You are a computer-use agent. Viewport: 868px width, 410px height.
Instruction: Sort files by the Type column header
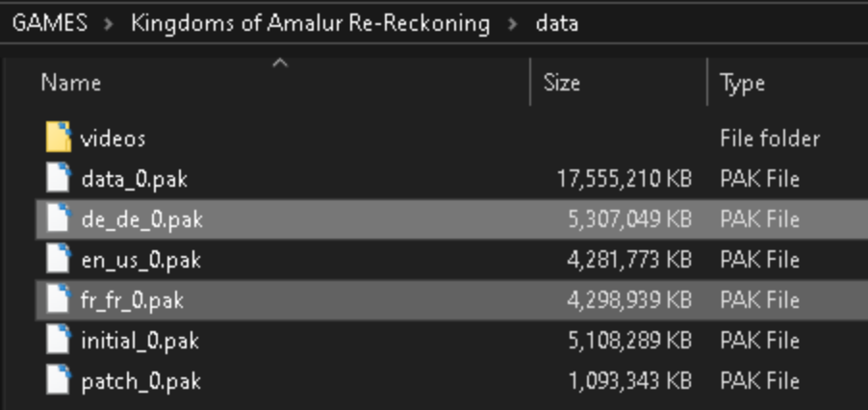click(742, 83)
